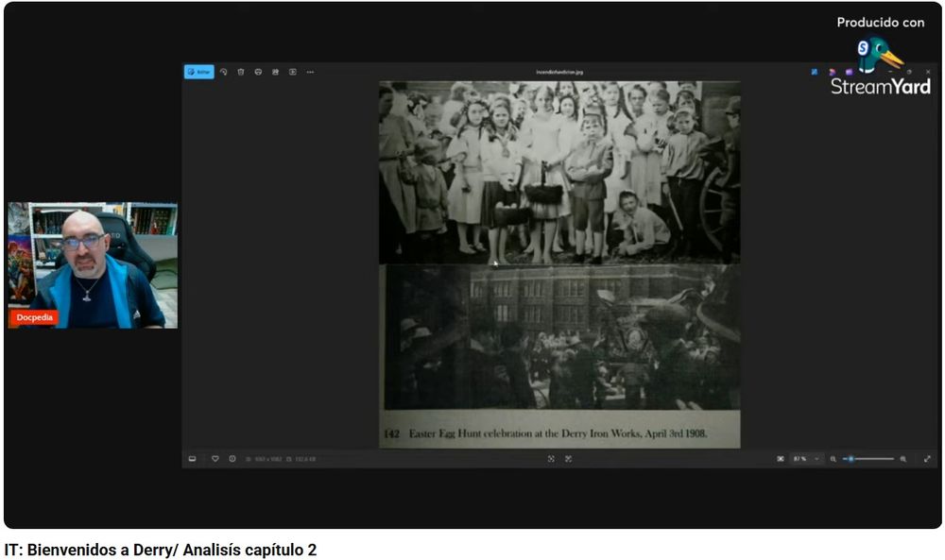This screenshot has width=945, height=560.
Task: Enter fullscreen with the expand arrows icon
Action: pyautogui.click(x=928, y=459)
